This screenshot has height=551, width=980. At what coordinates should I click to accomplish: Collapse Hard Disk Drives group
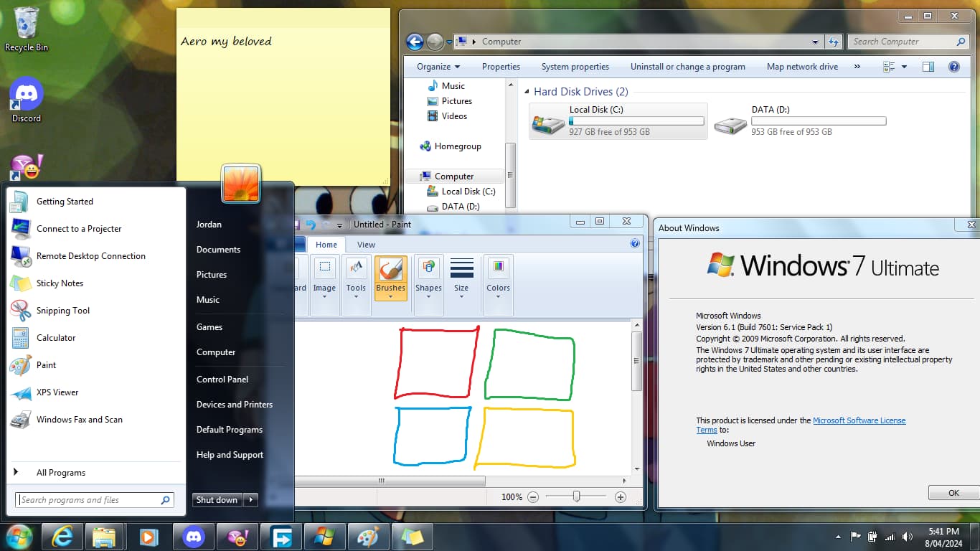pos(527,92)
